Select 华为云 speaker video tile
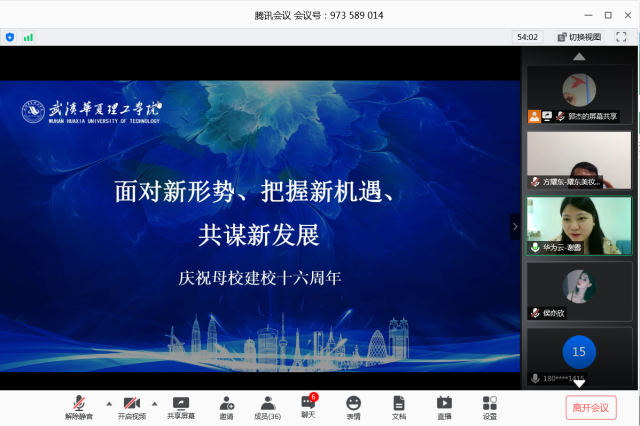 pyautogui.click(x=579, y=226)
